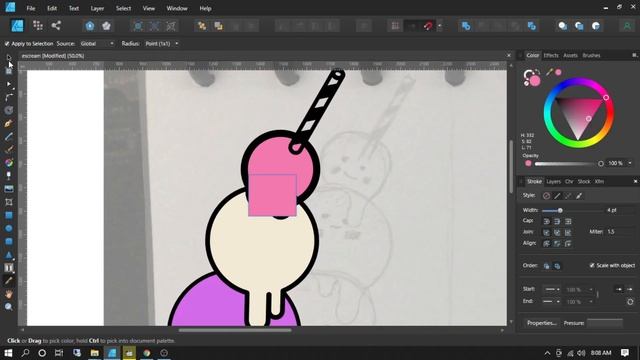
Task: Select the Move tool arrow
Action: coord(9,58)
